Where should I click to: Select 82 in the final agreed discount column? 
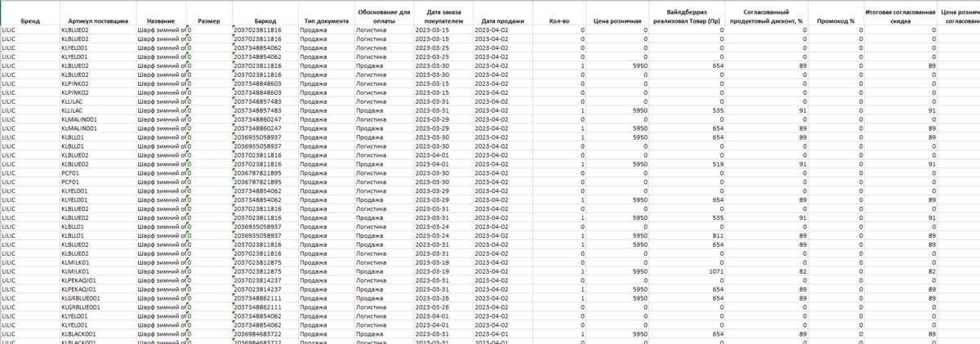(x=900, y=270)
